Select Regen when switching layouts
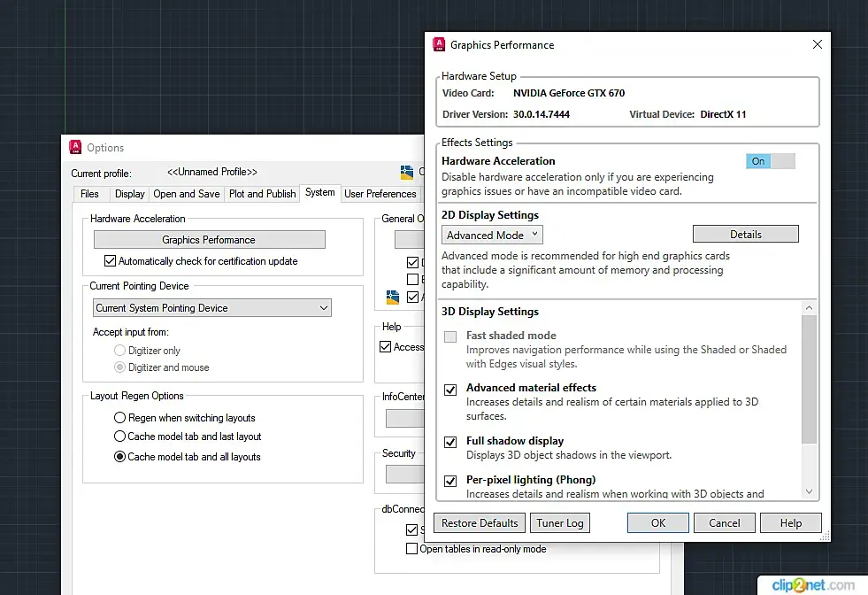868x595 pixels. pyautogui.click(x=120, y=418)
